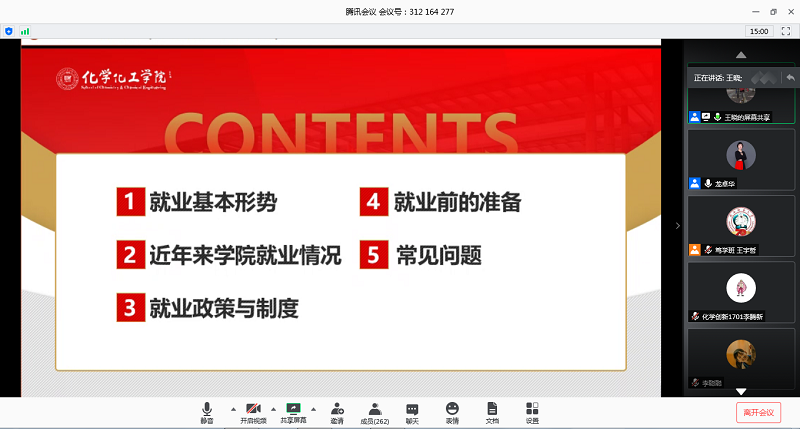
Task: Open the 成员(262) members list
Action: (x=374, y=412)
